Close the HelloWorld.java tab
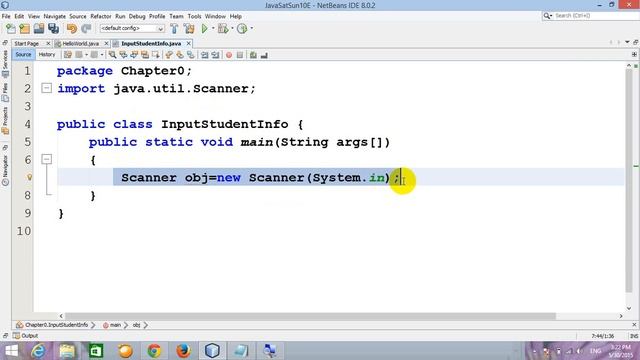 click(107, 43)
